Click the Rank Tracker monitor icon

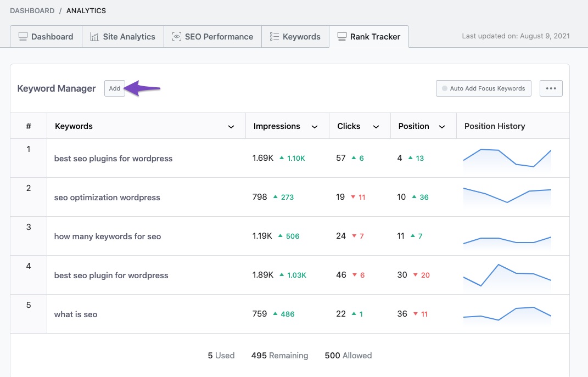(342, 37)
